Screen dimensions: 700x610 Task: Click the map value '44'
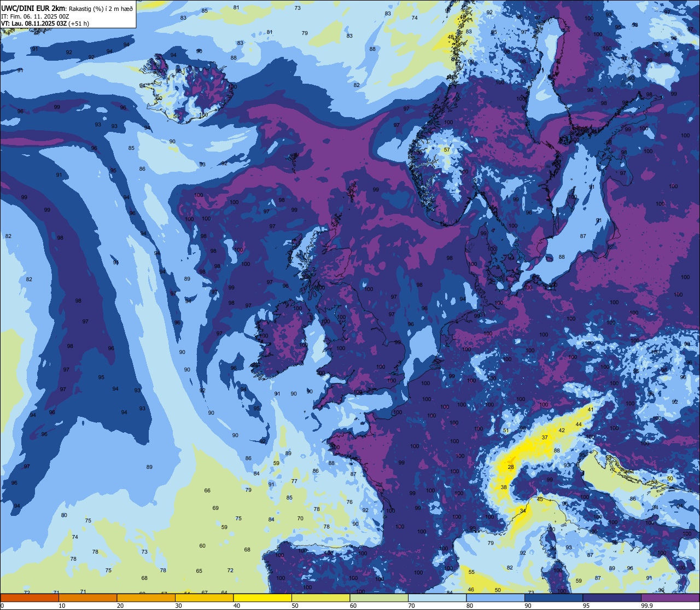[579, 424]
